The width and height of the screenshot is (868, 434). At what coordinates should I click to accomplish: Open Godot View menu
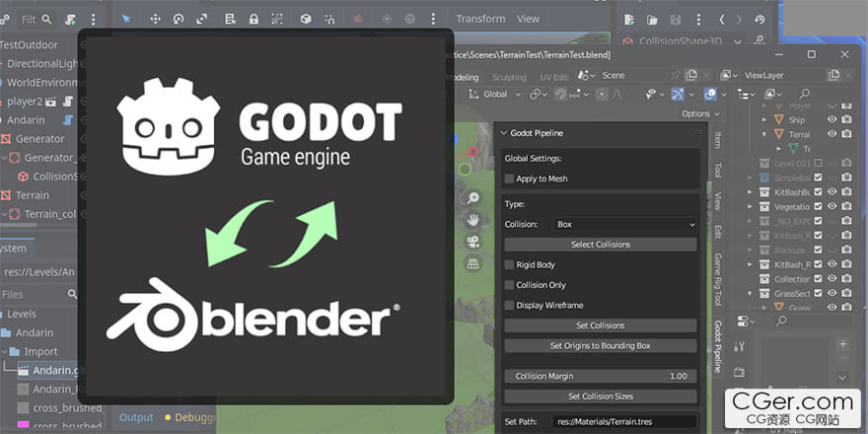pos(528,19)
